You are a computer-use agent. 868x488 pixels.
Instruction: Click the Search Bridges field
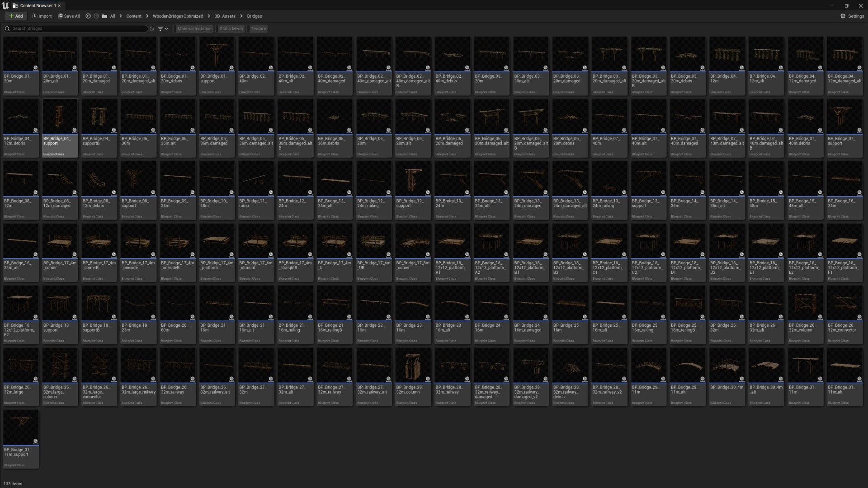pyautogui.click(x=77, y=28)
